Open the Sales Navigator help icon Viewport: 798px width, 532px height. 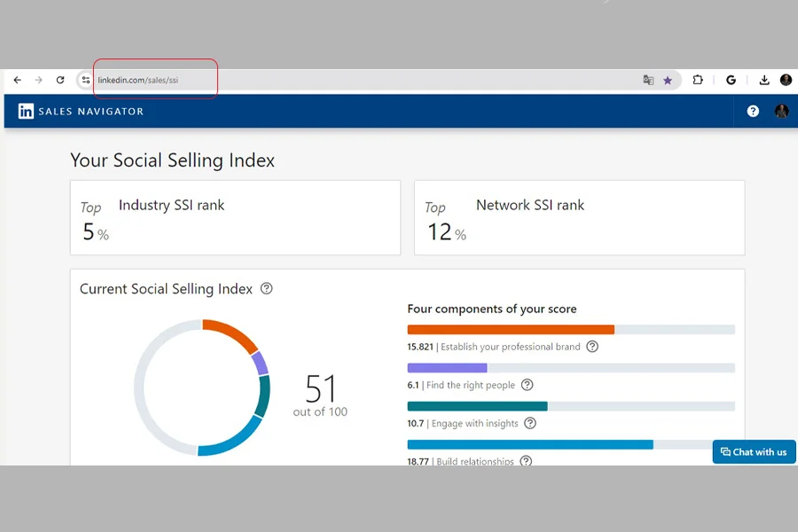pos(753,111)
